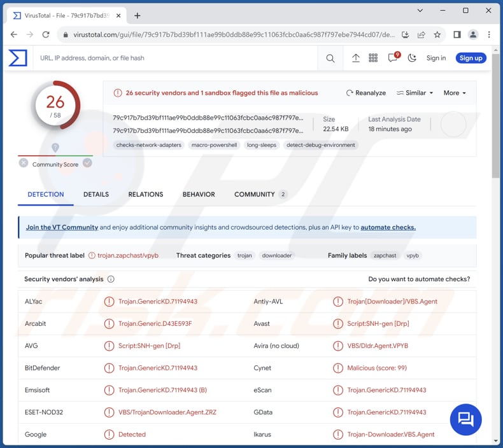Open the tab search chevron
The image size is (503, 448).
(420, 11)
